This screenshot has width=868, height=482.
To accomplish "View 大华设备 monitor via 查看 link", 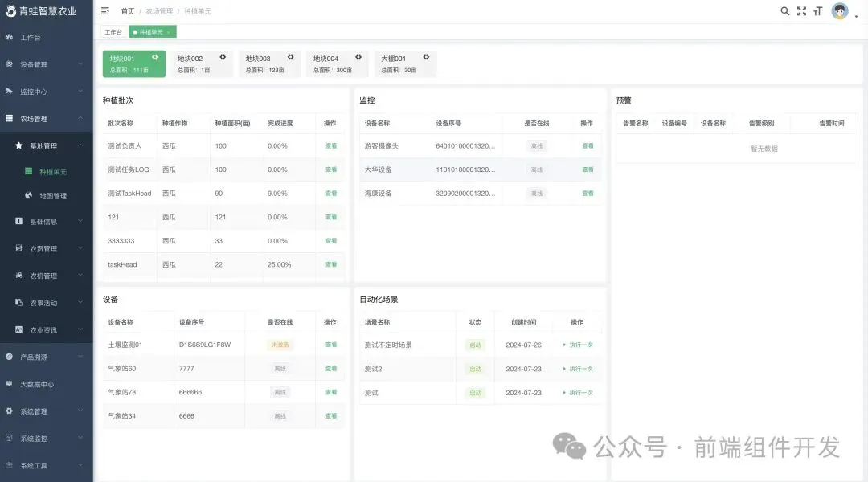I will point(588,170).
